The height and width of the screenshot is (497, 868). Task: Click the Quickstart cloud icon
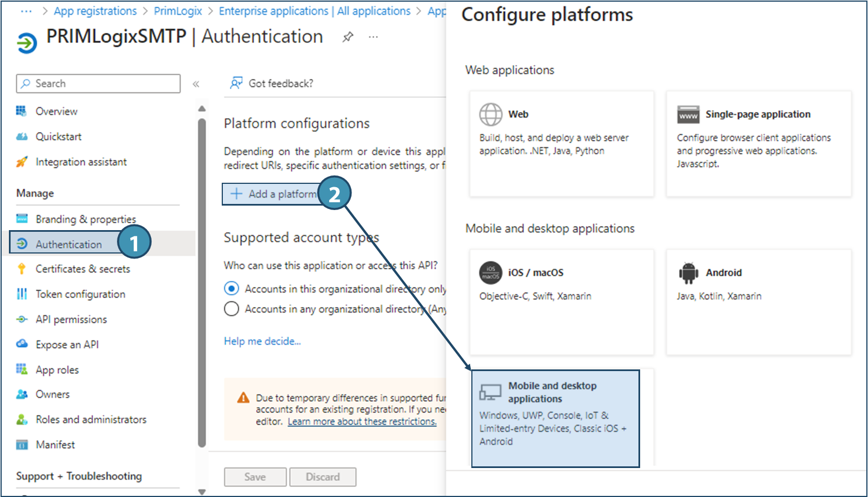pos(22,137)
